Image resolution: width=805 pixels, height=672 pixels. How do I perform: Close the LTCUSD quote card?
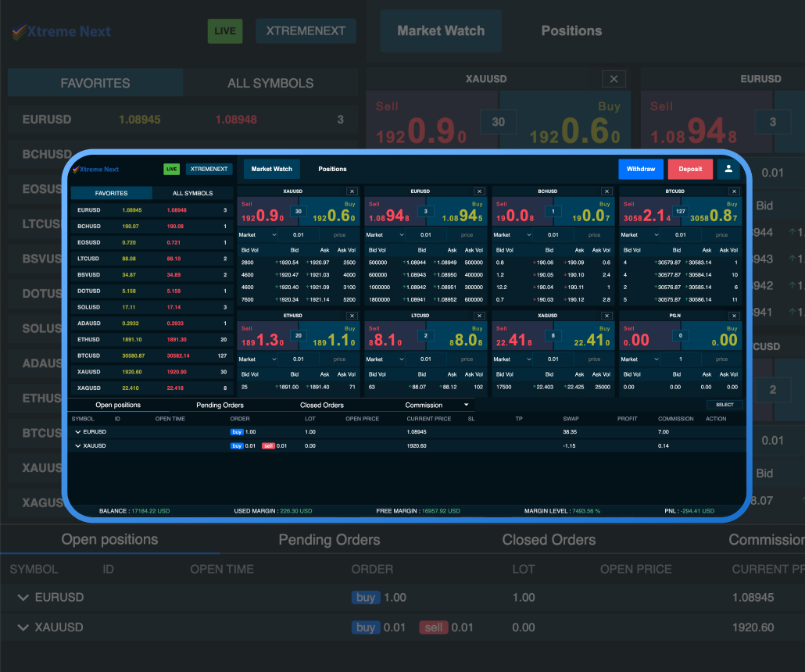[x=479, y=316]
